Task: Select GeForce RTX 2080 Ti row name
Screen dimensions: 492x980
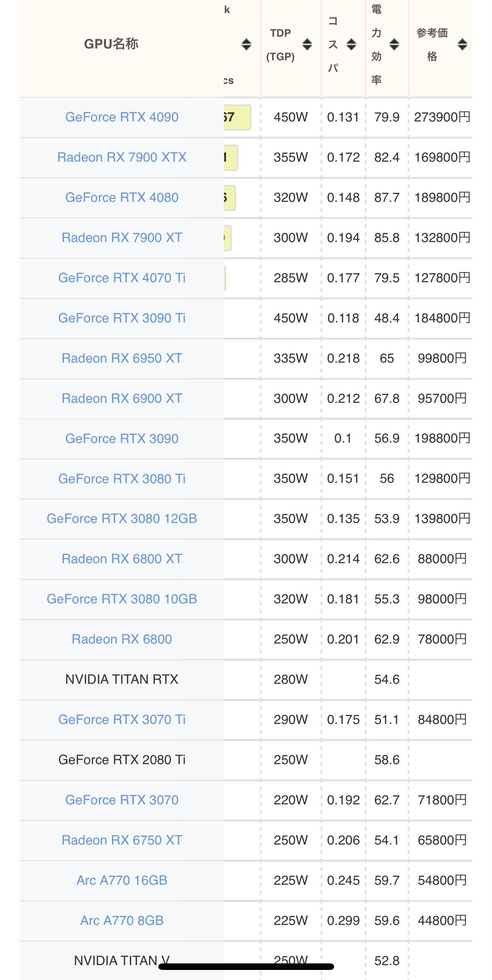Action: [x=122, y=760]
